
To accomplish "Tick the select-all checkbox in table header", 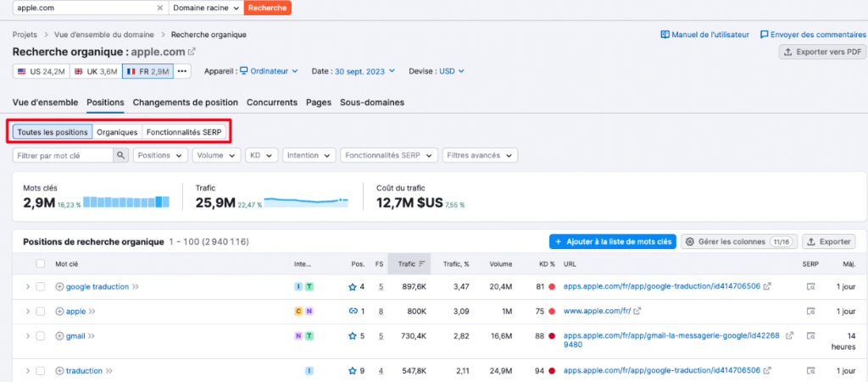I will coord(41,264).
